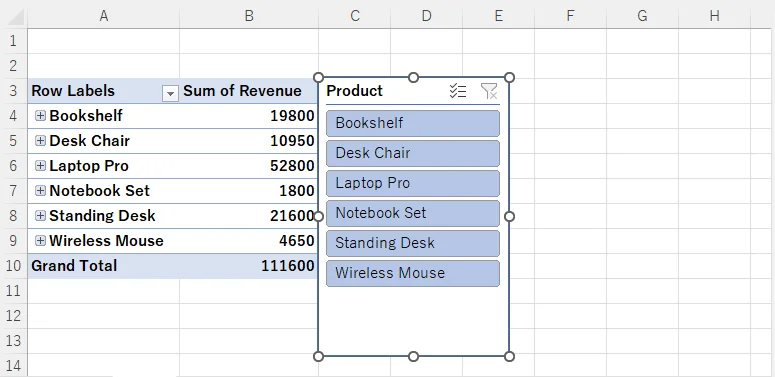Click the Desk Chair row label text
The height and width of the screenshot is (377, 775).
click(x=89, y=141)
